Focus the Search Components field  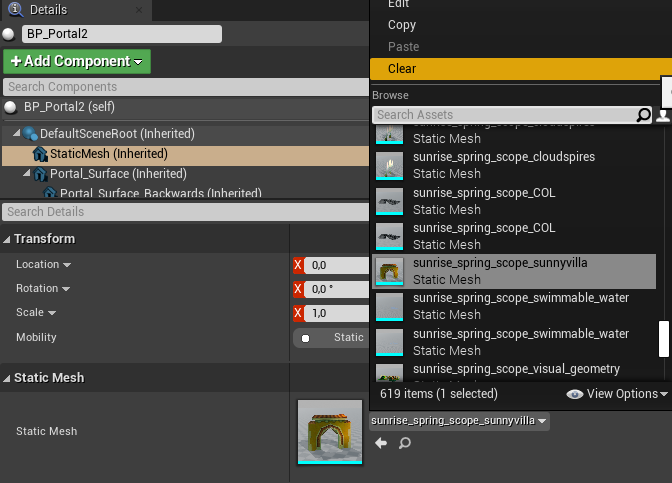(x=186, y=87)
